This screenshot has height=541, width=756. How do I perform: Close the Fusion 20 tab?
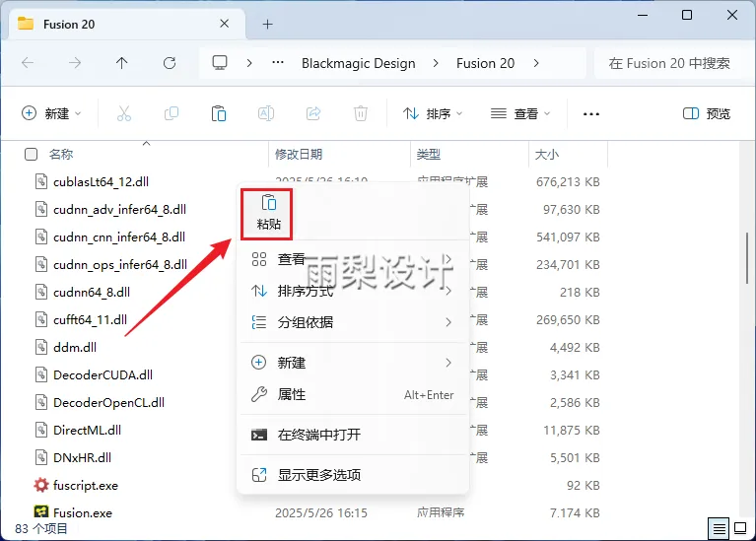point(224,24)
